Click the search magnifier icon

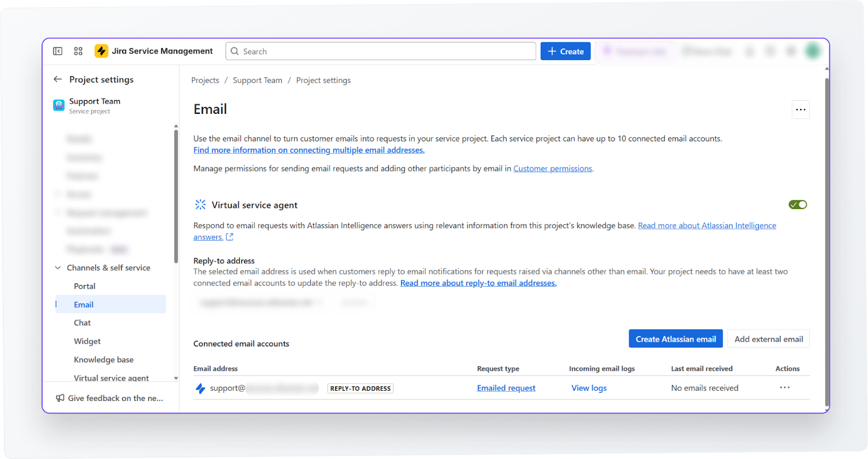point(234,51)
